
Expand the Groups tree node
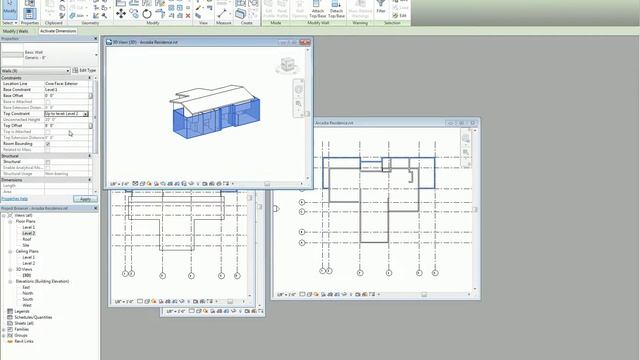pyautogui.click(x=4, y=336)
